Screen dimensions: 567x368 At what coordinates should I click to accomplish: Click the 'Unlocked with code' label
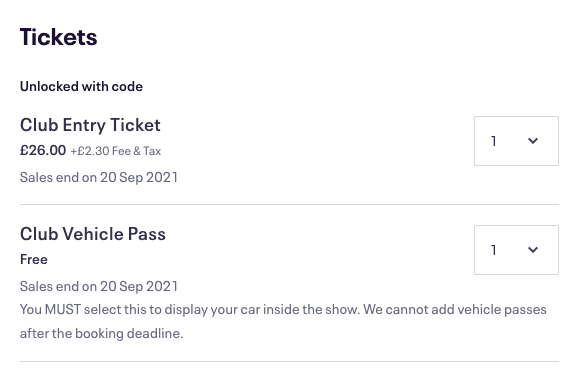[x=81, y=86]
